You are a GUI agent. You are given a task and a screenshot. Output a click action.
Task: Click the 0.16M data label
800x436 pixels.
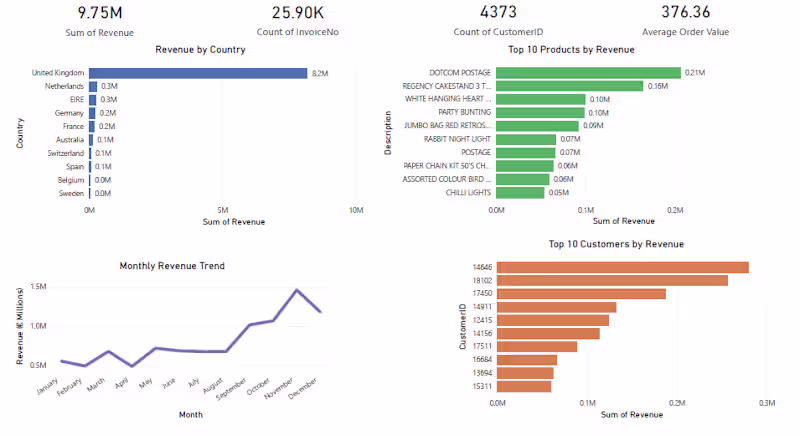(x=658, y=86)
